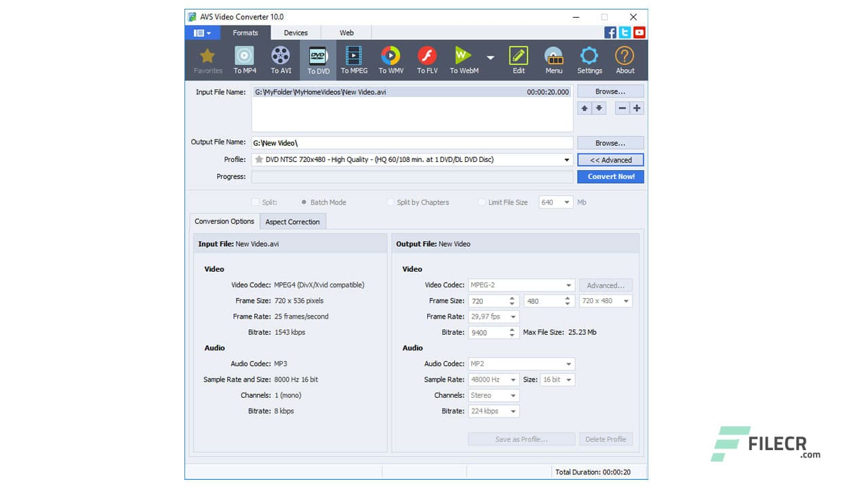Image resolution: width=868 pixels, height=488 pixels.
Task: Open the Edit tool
Action: click(518, 60)
